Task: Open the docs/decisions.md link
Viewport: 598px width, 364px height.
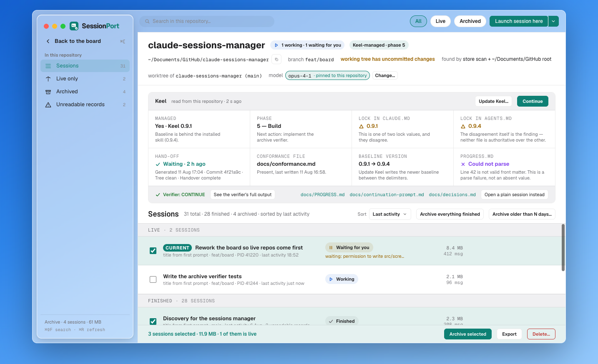Action: 452,194
